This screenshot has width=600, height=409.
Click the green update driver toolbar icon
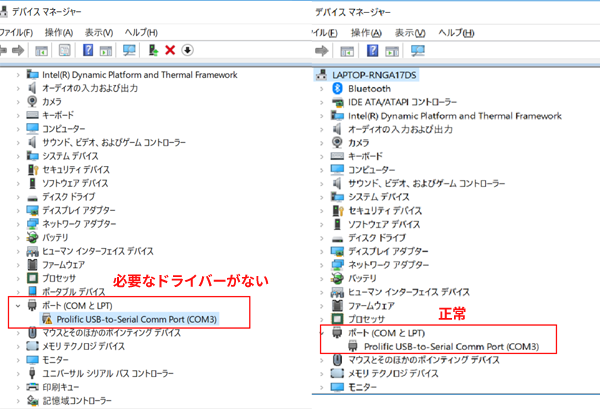pyautogui.click(x=153, y=50)
